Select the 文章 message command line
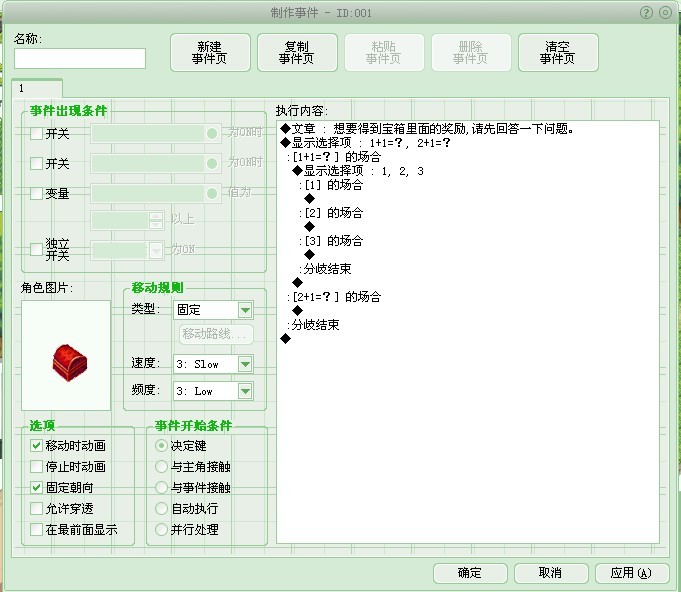Image resolution: width=681 pixels, height=592 pixels. click(427, 129)
